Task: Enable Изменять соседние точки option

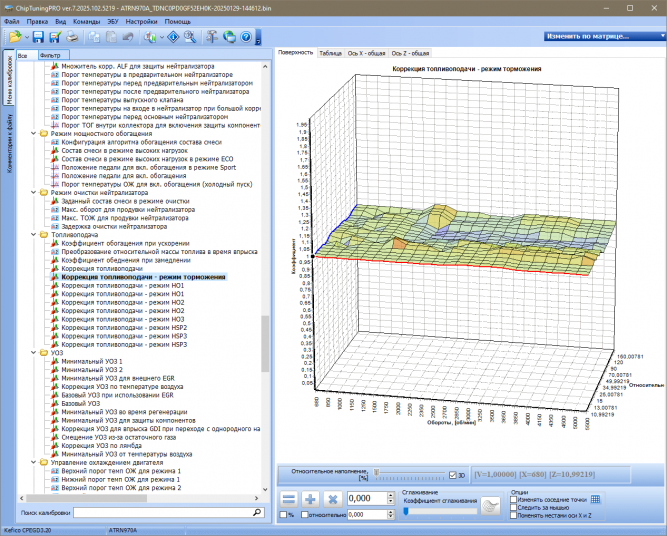Action: (513, 499)
